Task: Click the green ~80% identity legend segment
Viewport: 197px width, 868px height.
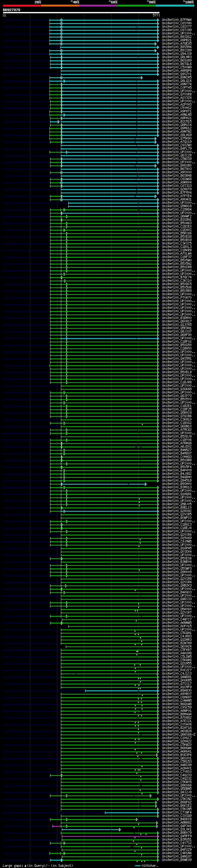Action: coord(137,6)
